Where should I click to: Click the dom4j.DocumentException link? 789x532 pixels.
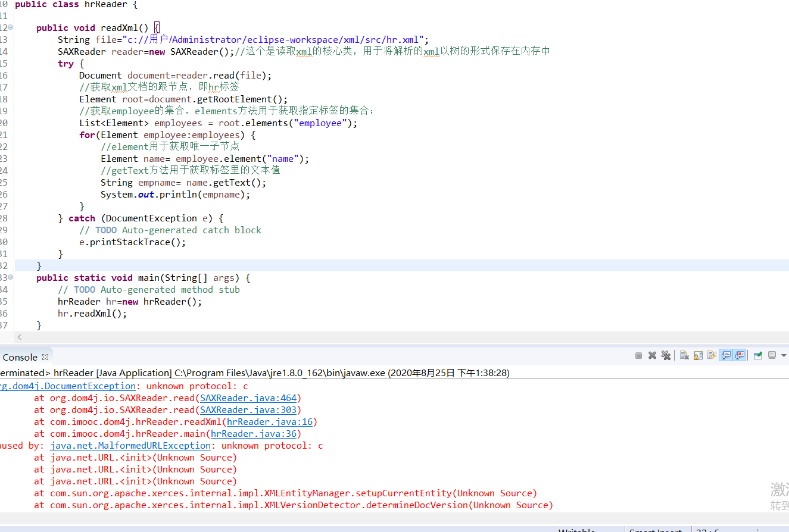point(67,386)
